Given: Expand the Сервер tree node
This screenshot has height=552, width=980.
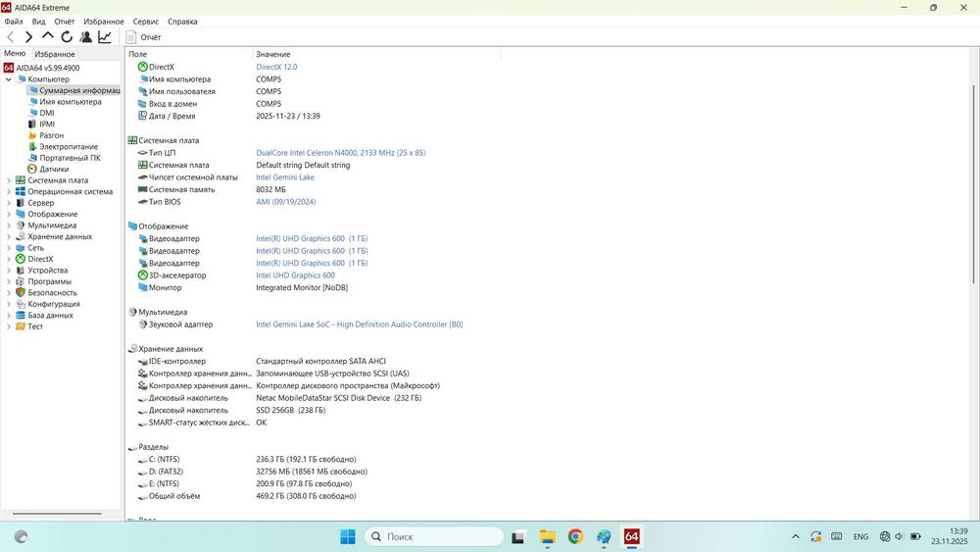Looking at the screenshot, I should click(x=8, y=203).
